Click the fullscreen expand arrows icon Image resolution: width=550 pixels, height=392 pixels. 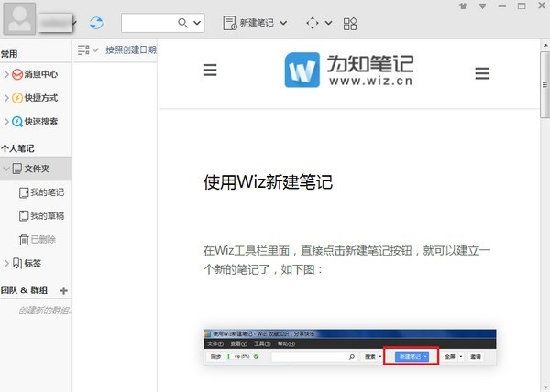[313, 23]
